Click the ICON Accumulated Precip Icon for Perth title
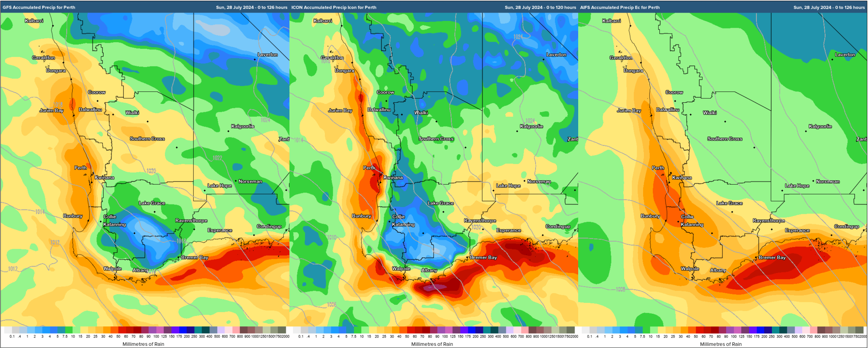The height and width of the screenshot is (348, 868). [x=334, y=7]
